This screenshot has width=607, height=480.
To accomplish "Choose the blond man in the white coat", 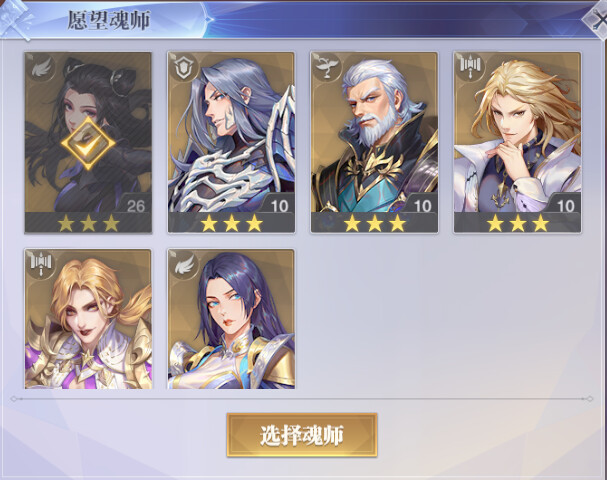I will pyautogui.click(x=517, y=142).
